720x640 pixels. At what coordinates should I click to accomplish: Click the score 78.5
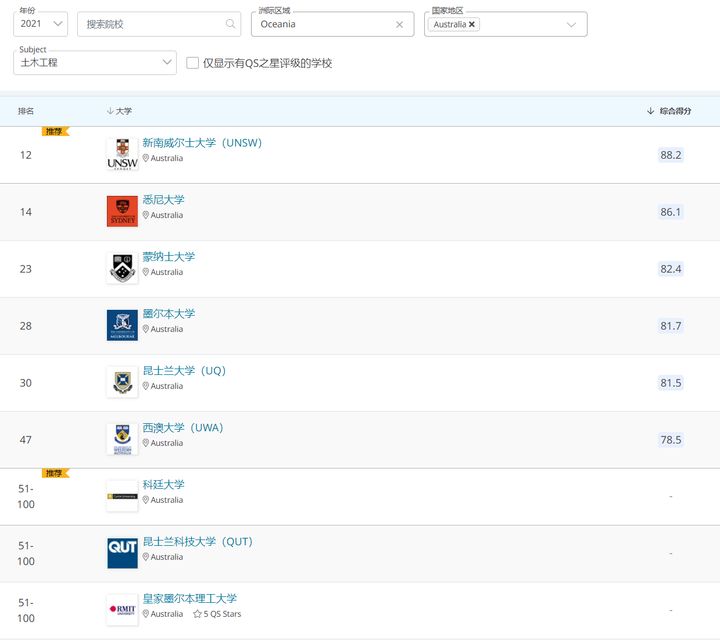pos(670,439)
